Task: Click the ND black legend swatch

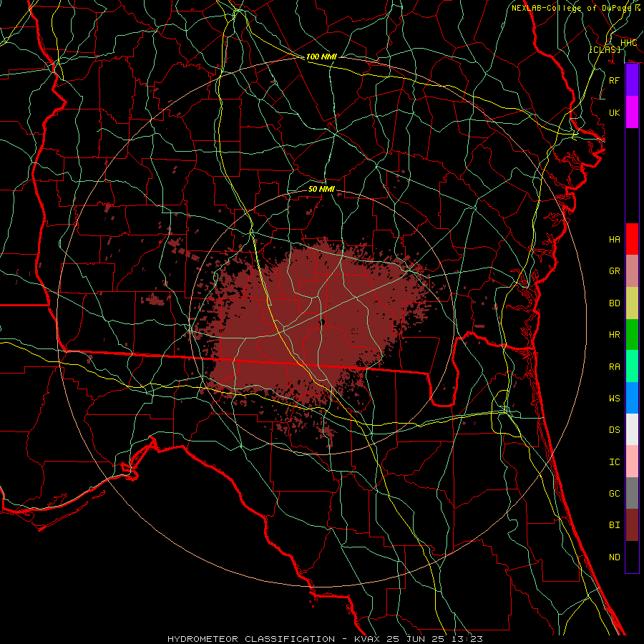Action: click(632, 557)
